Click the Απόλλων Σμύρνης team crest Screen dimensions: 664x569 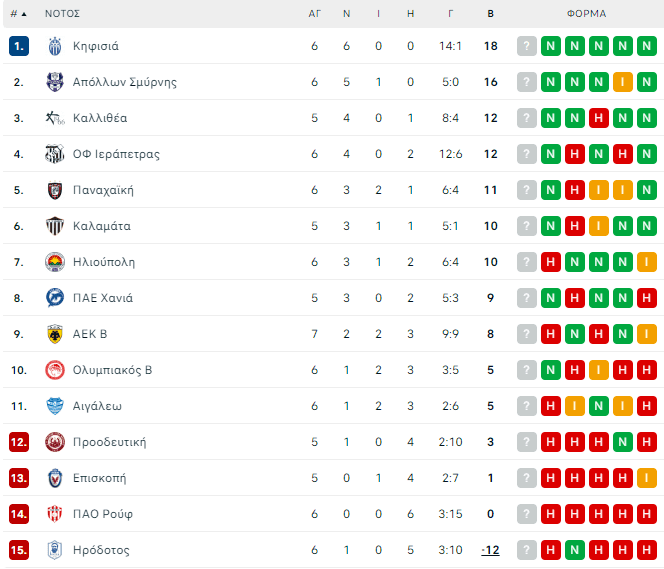tap(55, 82)
